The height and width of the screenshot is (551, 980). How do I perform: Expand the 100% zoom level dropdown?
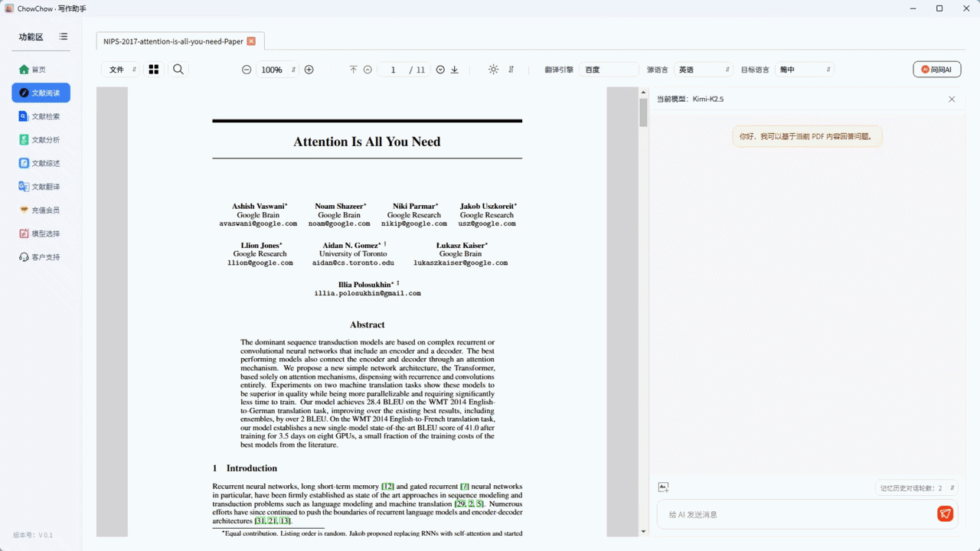pyautogui.click(x=277, y=70)
